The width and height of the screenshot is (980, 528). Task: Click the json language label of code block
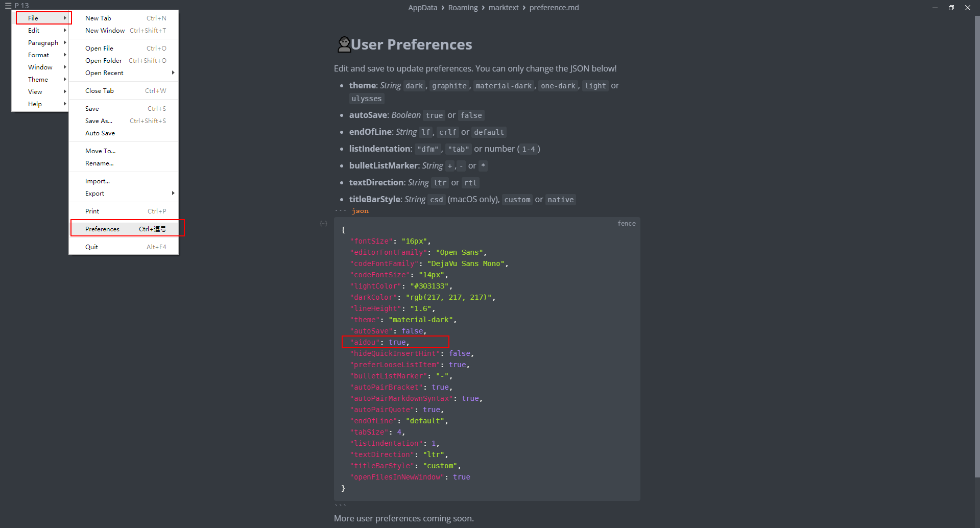click(360, 211)
